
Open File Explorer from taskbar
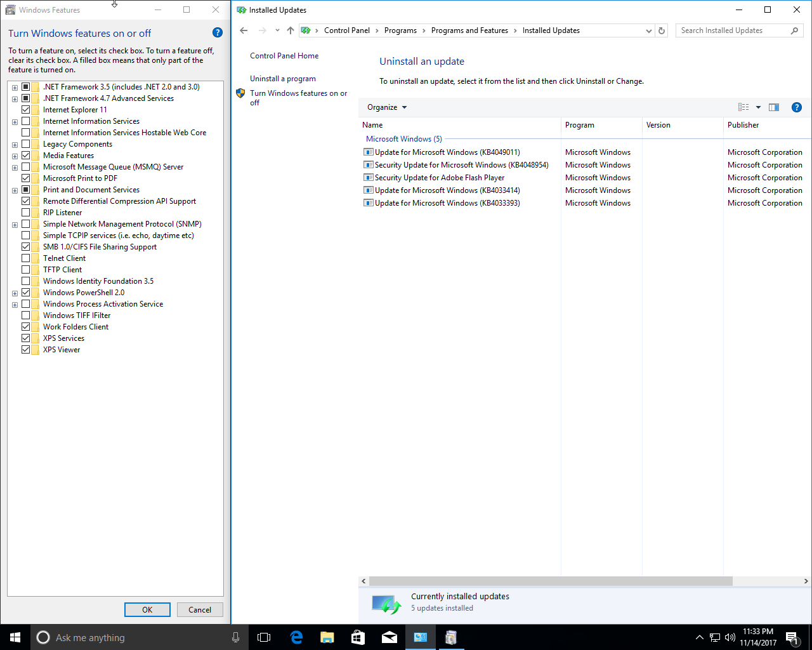327,637
